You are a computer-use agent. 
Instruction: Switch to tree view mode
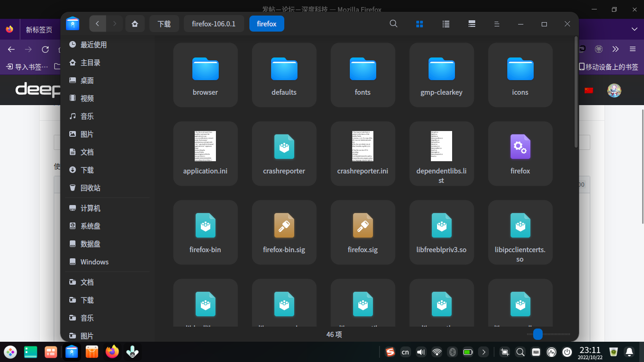click(x=471, y=24)
